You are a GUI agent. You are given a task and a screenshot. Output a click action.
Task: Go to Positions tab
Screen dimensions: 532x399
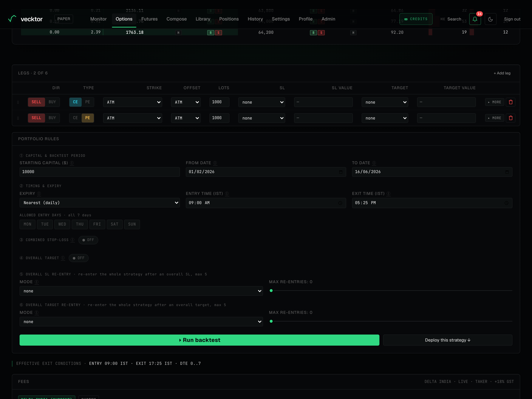coord(229,19)
